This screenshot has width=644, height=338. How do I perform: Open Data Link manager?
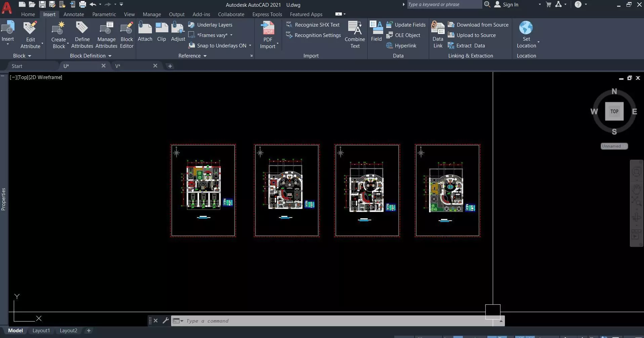(438, 35)
